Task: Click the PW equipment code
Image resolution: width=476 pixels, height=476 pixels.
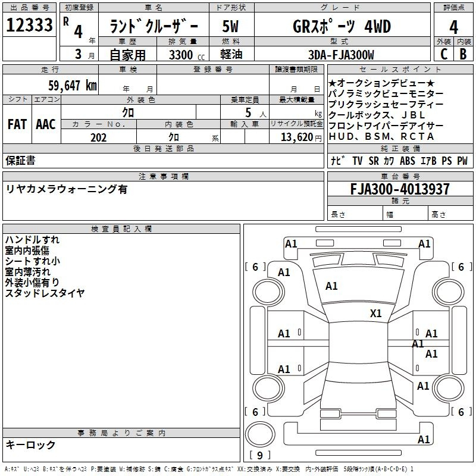Action: [462, 161]
